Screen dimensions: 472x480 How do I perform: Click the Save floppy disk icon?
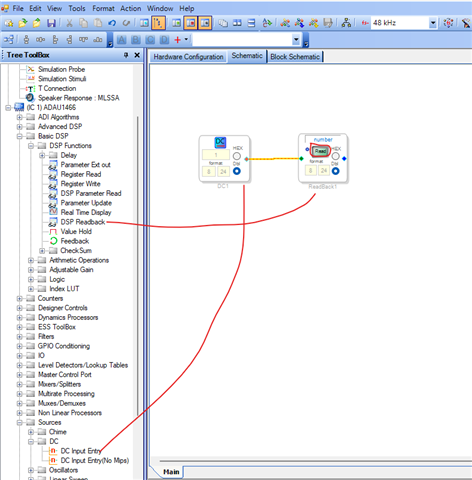51,23
